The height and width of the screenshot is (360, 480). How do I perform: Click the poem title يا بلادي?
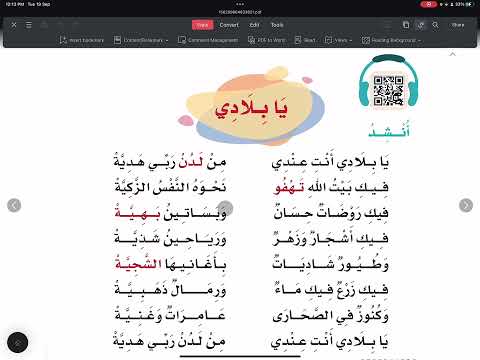pos(250,108)
